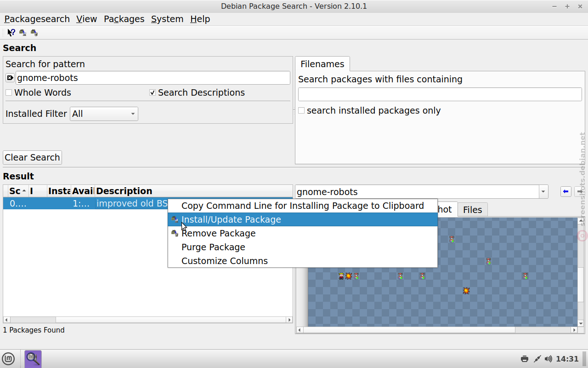Uncheck the Search Descriptions checkbox
Viewport: 588px width, 368px height.
coord(153,92)
